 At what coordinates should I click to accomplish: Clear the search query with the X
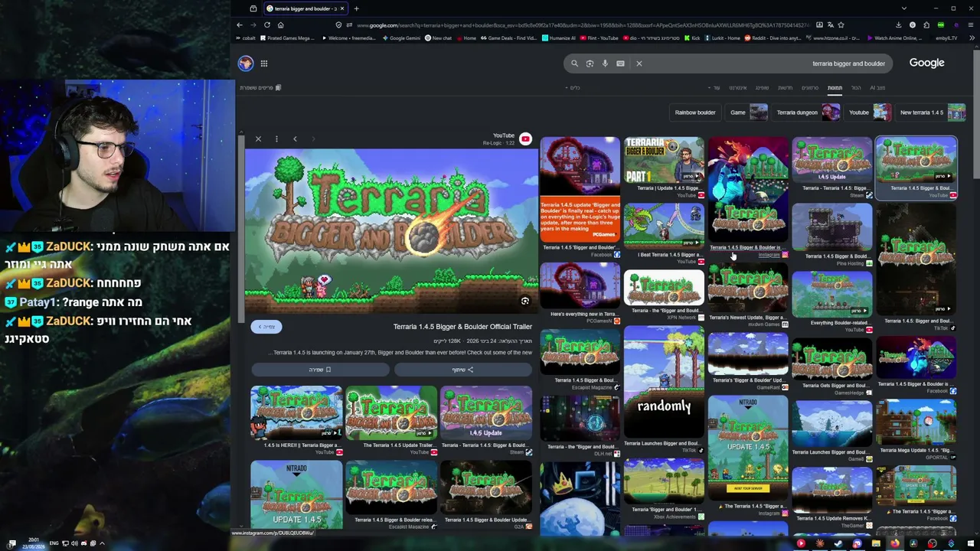coord(639,64)
